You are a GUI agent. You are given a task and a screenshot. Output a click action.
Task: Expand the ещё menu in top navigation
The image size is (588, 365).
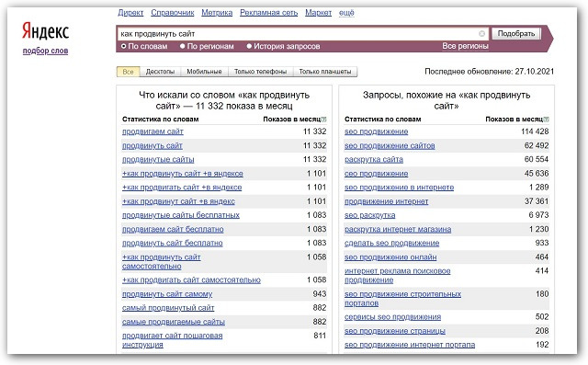pos(346,13)
